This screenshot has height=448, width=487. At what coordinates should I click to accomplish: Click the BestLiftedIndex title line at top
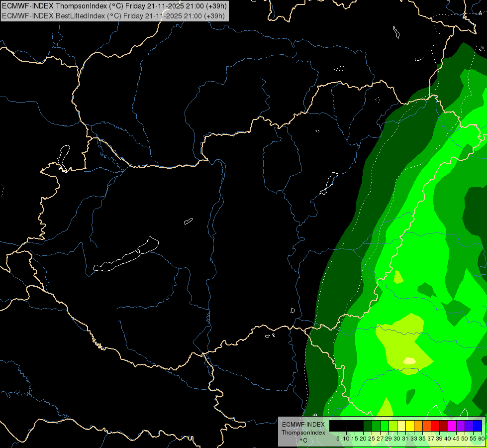point(113,16)
